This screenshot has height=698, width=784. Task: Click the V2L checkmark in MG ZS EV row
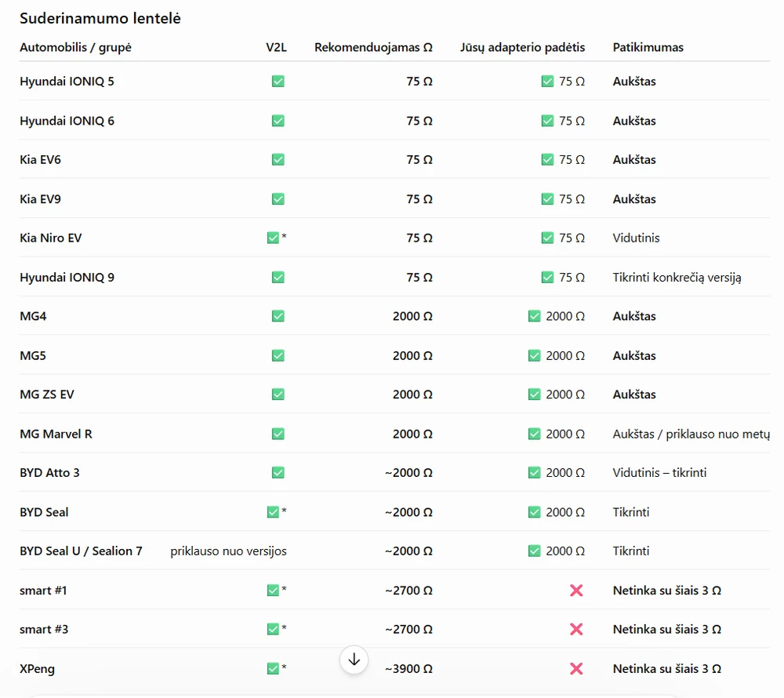278,394
